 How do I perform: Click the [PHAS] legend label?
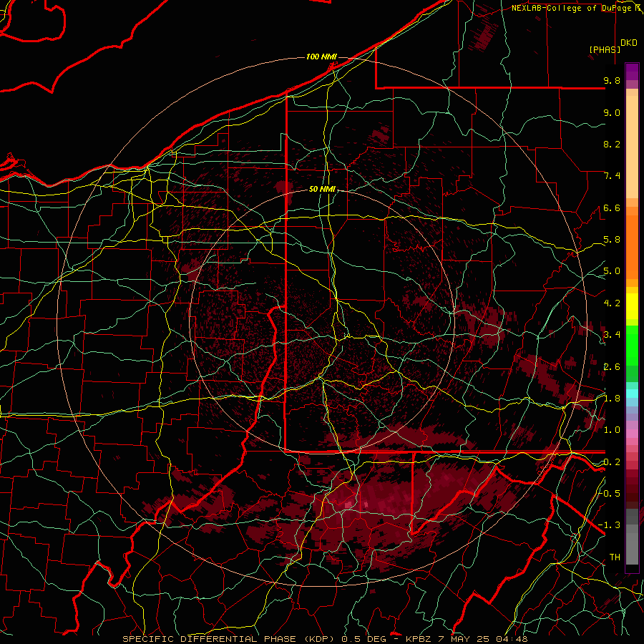[x=605, y=49]
